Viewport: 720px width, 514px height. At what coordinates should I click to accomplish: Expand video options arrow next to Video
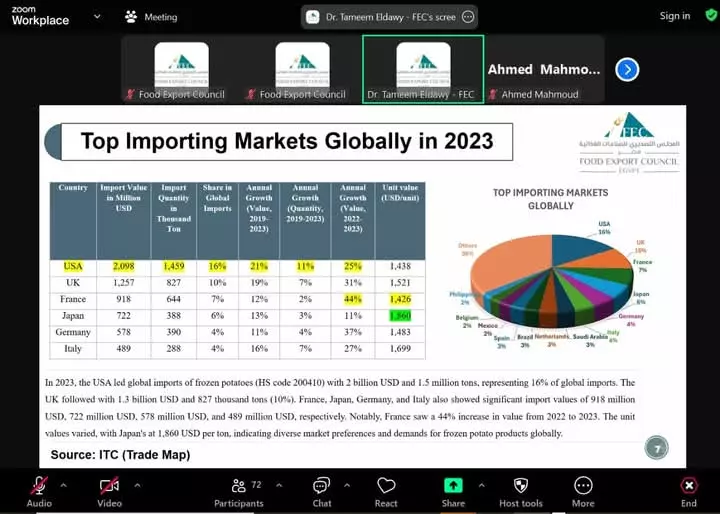click(x=137, y=485)
